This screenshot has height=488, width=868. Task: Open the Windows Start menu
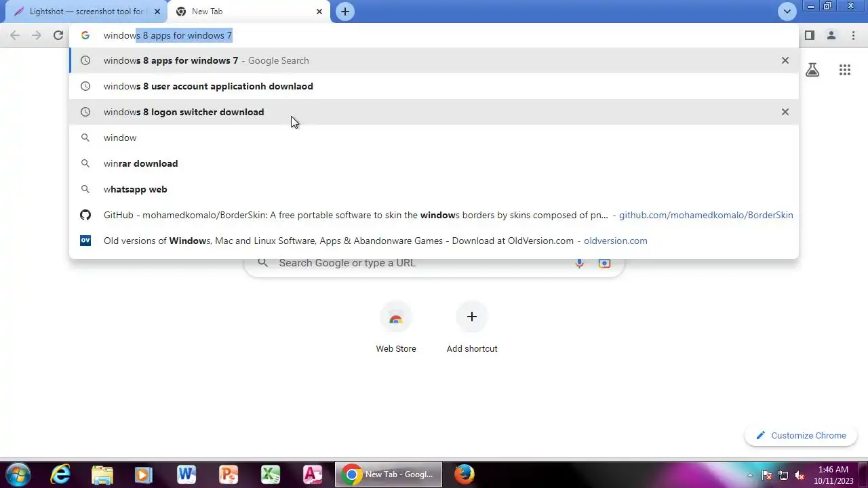(17, 474)
